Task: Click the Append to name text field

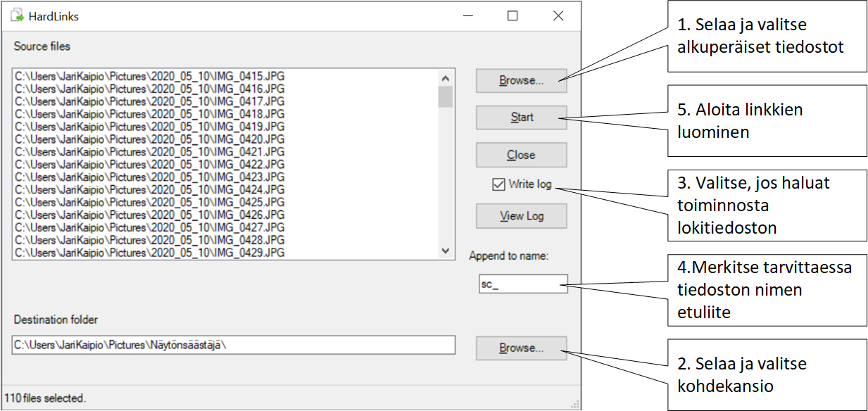Action: pyautogui.click(x=522, y=284)
